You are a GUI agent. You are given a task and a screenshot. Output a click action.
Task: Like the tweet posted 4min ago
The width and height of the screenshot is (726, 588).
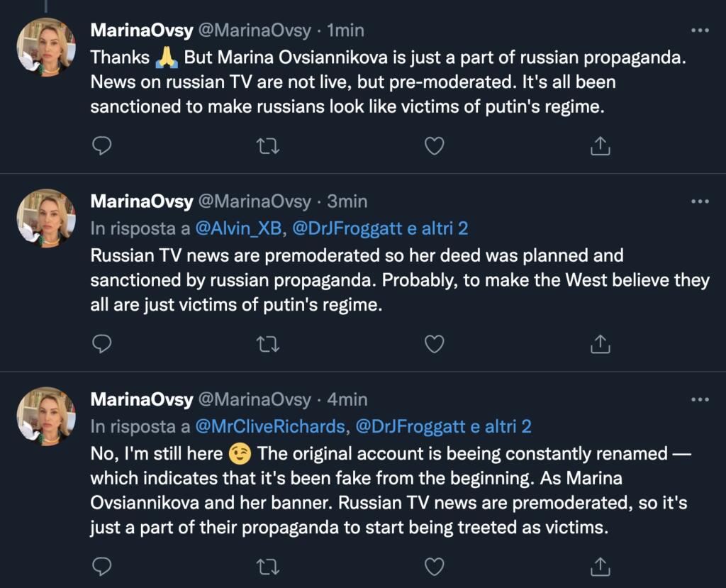[x=434, y=565]
